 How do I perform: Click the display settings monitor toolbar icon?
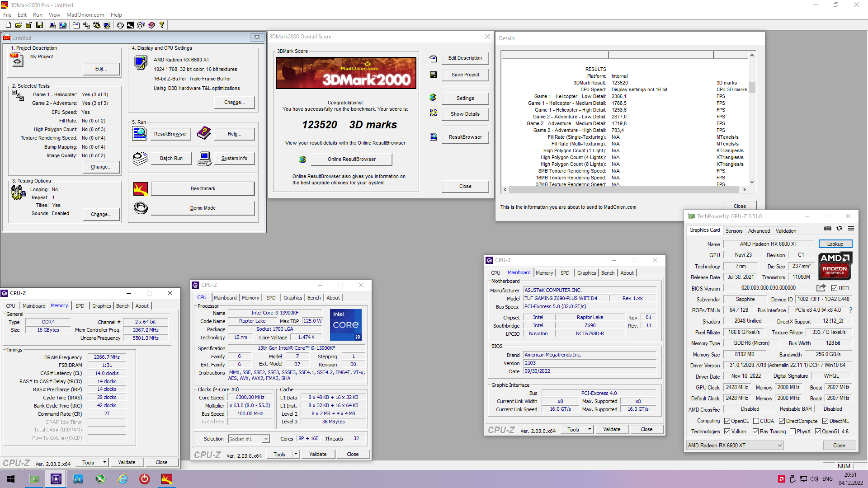(107, 25)
